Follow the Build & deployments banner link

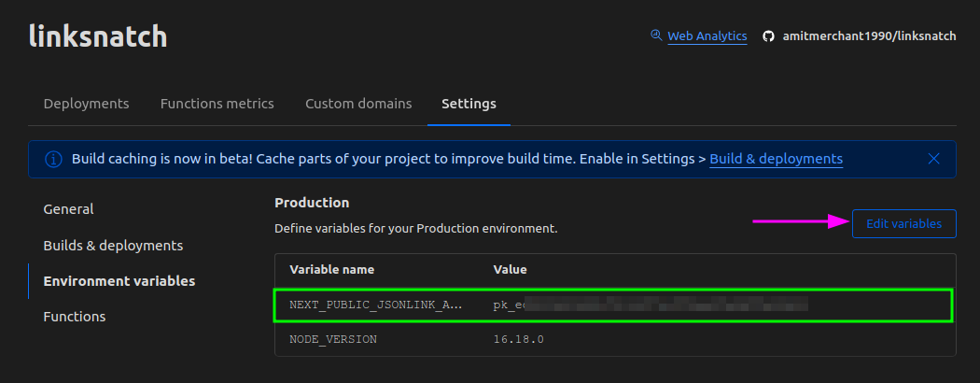pyautogui.click(x=777, y=159)
